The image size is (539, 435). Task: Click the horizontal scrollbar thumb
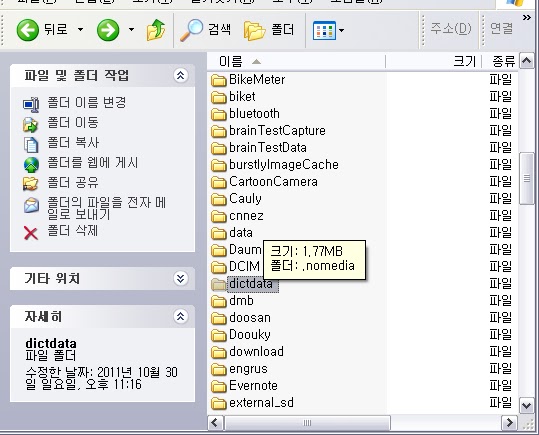pos(307,423)
